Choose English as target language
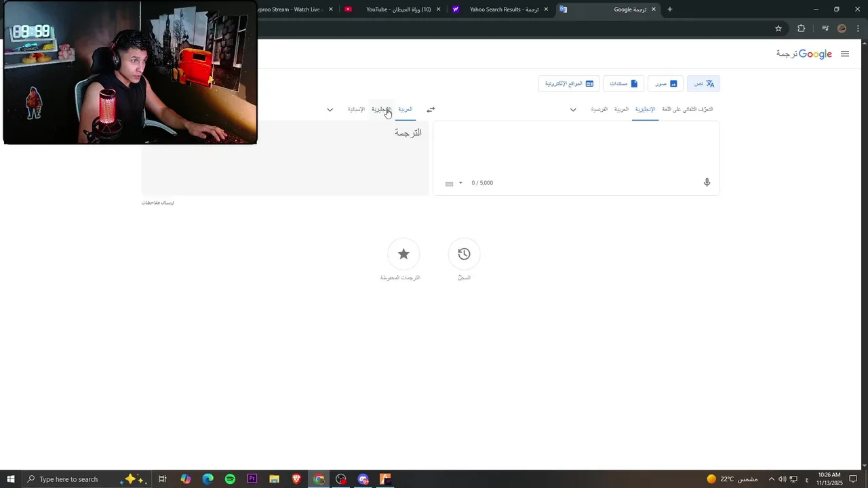The image size is (868, 488). pyautogui.click(x=381, y=109)
